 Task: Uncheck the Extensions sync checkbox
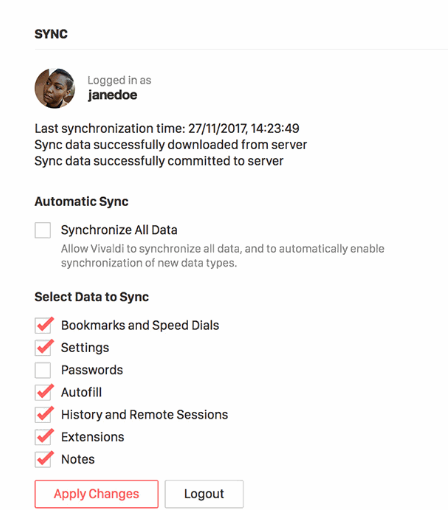click(x=43, y=437)
